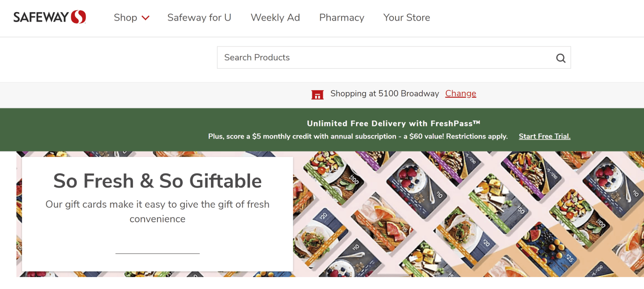The image size is (644, 289).
Task: Click the Shopping at 5100 Broadway text
Action: click(x=384, y=94)
